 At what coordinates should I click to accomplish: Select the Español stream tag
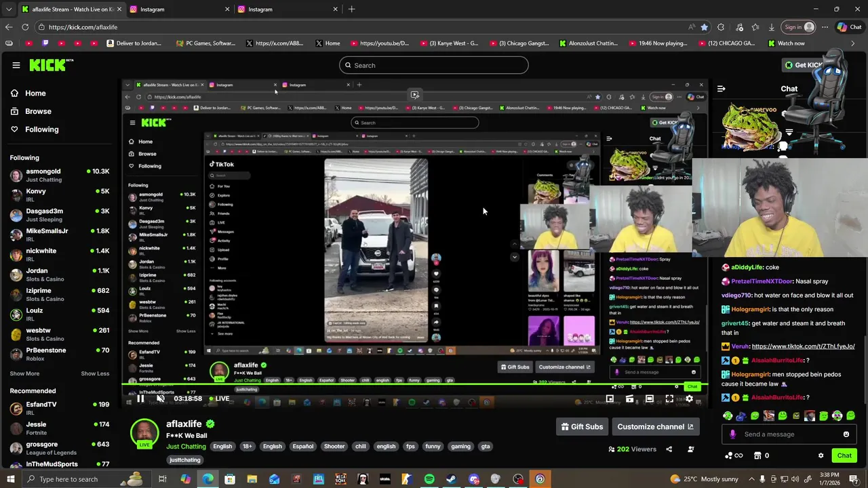click(303, 447)
